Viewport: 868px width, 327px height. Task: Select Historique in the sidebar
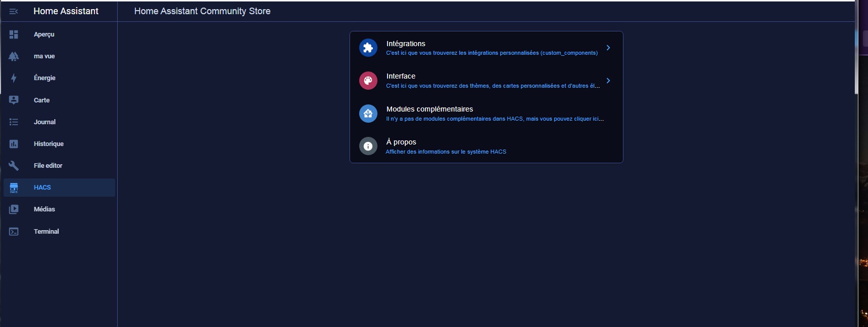59,144
